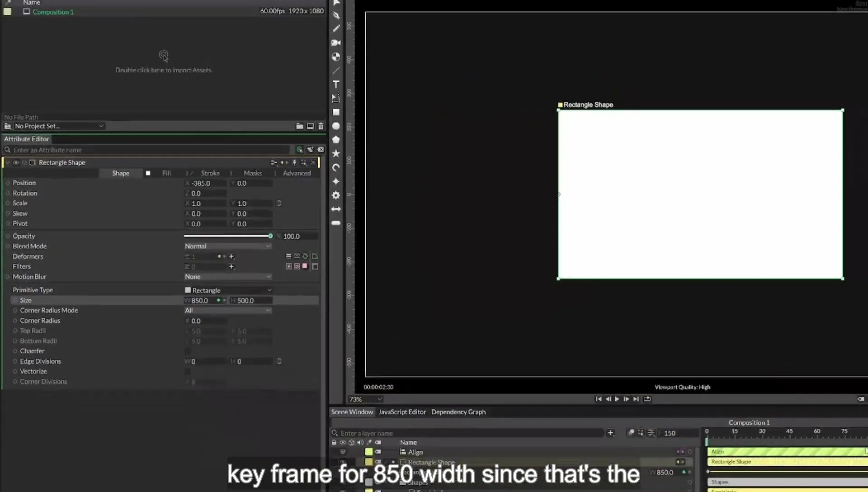The height and width of the screenshot is (492, 868).
Task: Click the folder icon in assets panel
Action: [x=299, y=126]
